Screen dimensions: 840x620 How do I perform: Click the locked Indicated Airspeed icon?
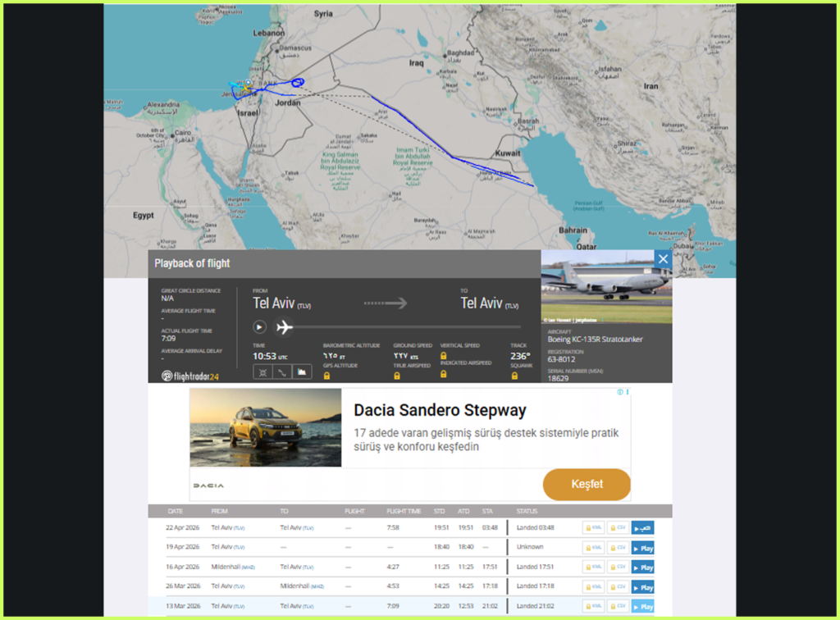444,374
